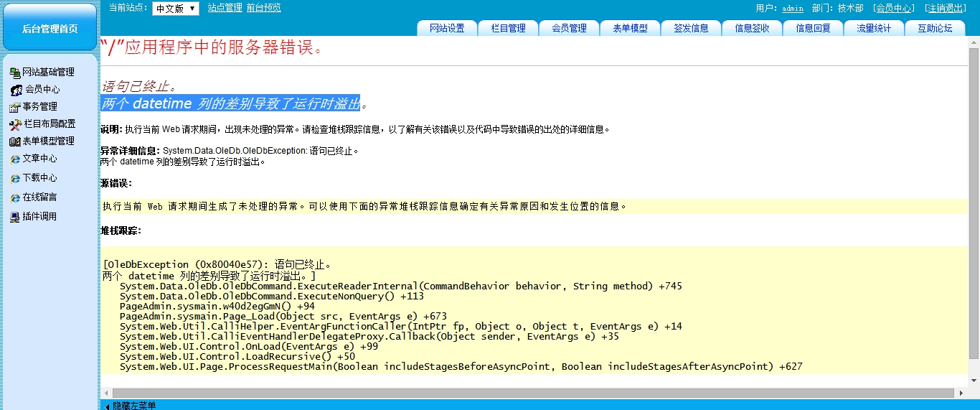This screenshot has height=410, width=980.
Task: Click the vertical scrollbar down arrow
Action: pos(974,380)
